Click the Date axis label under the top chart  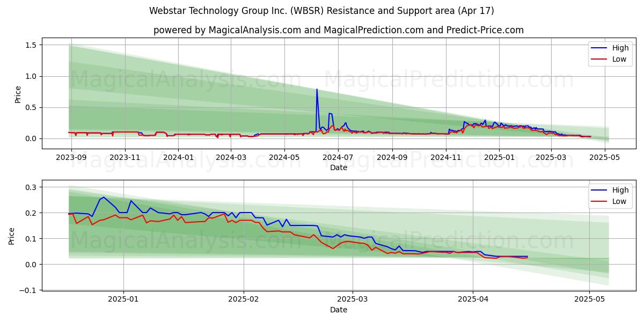click(339, 168)
